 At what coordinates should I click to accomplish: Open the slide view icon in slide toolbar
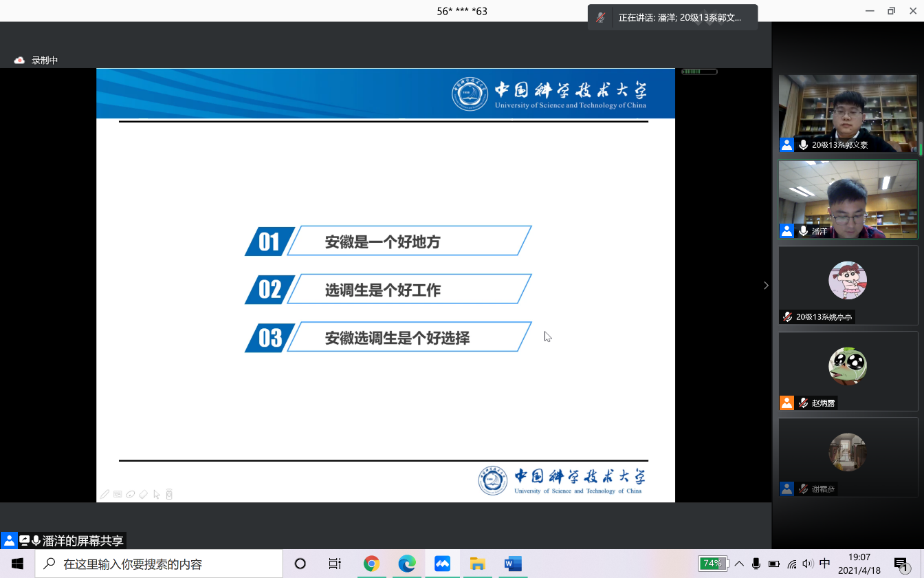(x=118, y=494)
